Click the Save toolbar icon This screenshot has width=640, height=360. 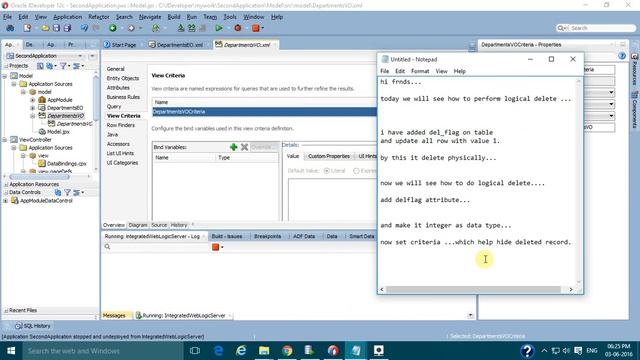click(x=56, y=28)
